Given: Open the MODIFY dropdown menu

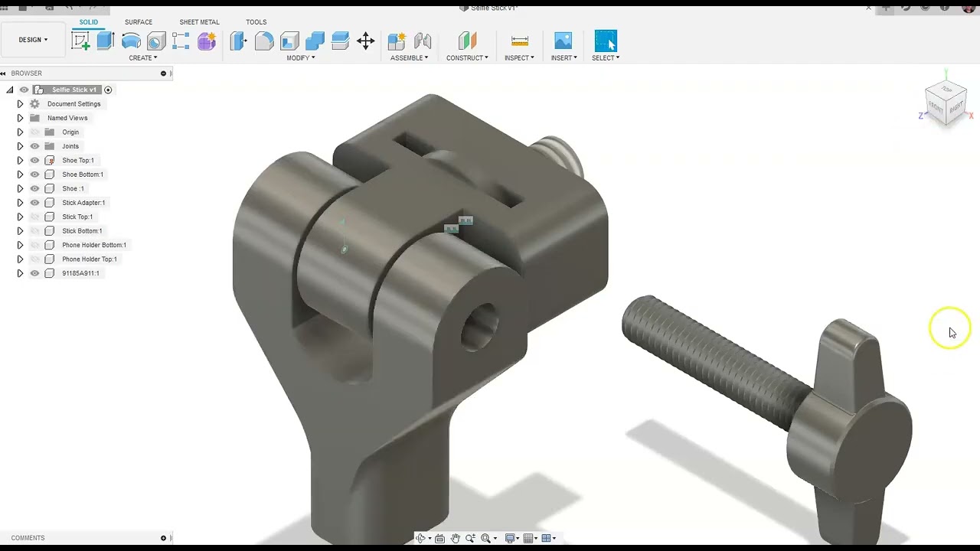Looking at the screenshot, I should (x=301, y=58).
